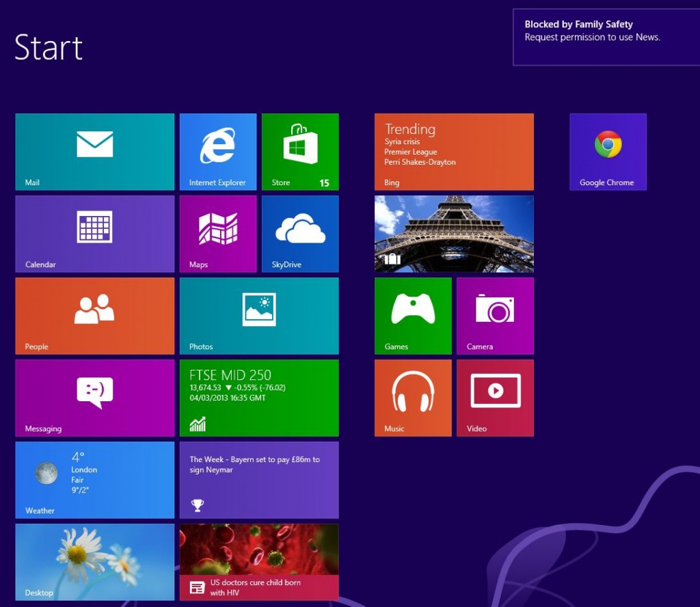Viewport: 700px width, 607px height.
Task: Open the Camera tile
Action: click(495, 316)
